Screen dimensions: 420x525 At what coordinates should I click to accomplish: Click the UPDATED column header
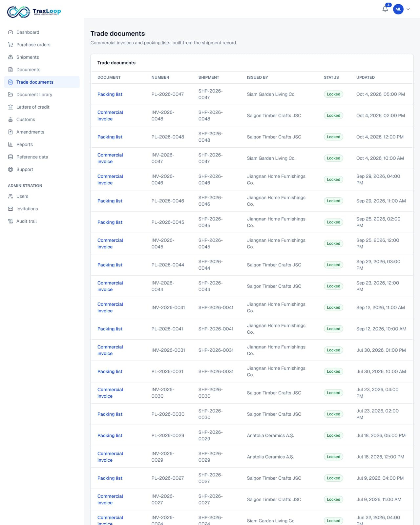pyautogui.click(x=365, y=77)
